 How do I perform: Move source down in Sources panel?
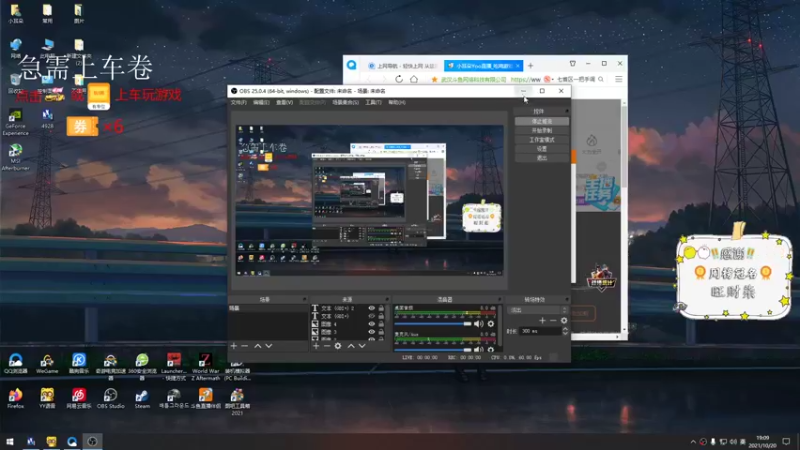[x=362, y=346]
